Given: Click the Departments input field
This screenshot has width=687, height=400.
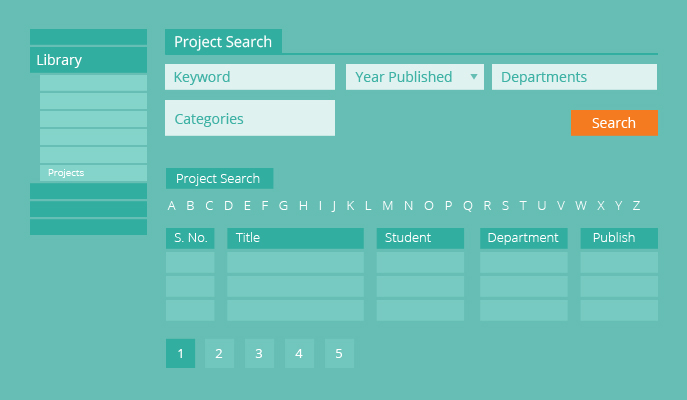Looking at the screenshot, I should (574, 77).
